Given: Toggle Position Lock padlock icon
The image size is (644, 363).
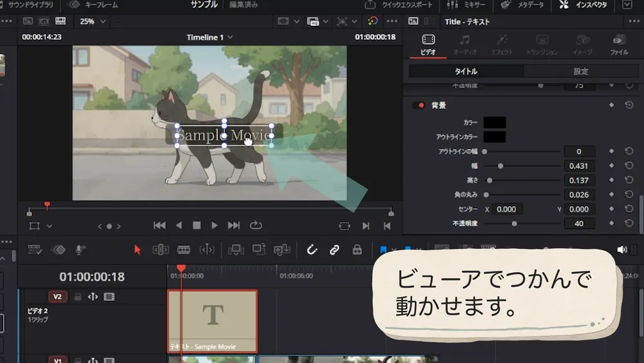Looking at the screenshot, I should (357, 250).
